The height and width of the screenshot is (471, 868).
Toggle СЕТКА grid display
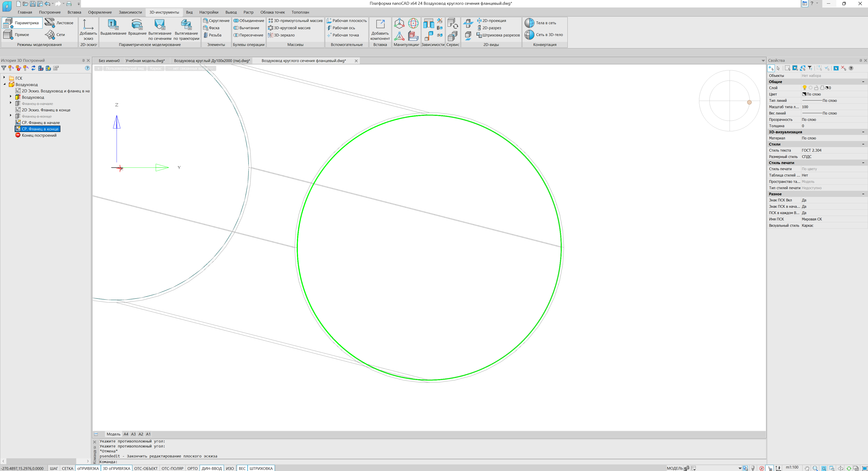(67, 468)
